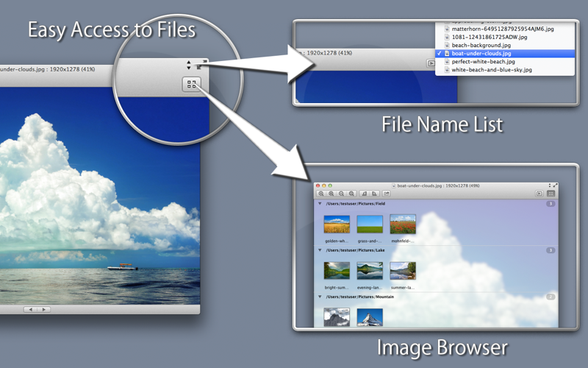Click the previous image arrow at bottom

coord(30,310)
